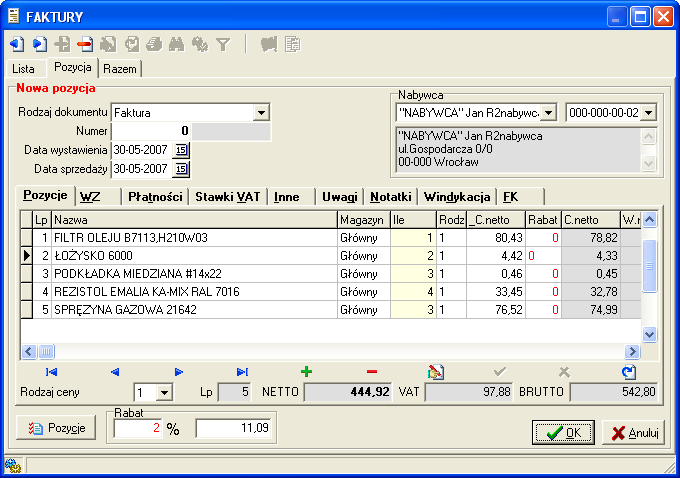The height and width of the screenshot is (478, 680).
Task: Confirm with the OK button
Action: click(x=563, y=433)
